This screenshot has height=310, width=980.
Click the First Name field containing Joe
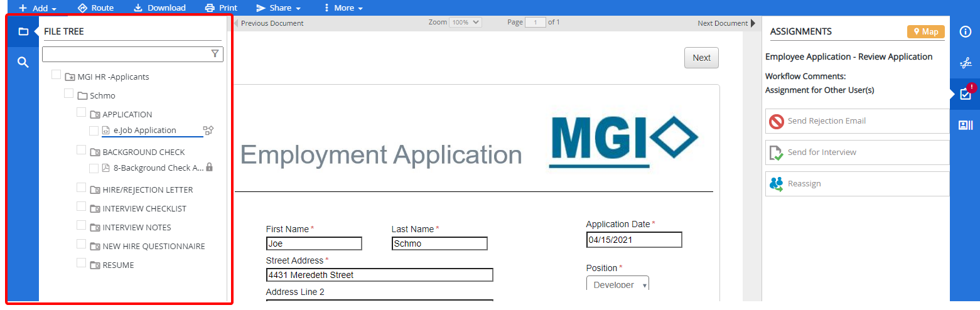point(314,243)
